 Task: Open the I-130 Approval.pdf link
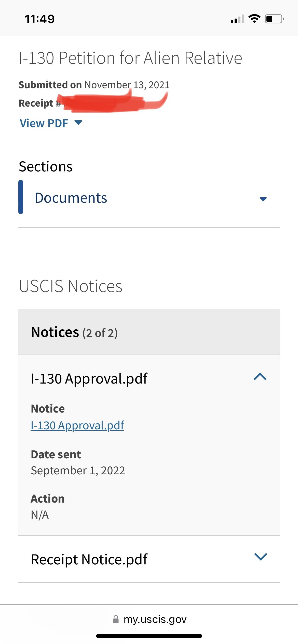[77, 425]
